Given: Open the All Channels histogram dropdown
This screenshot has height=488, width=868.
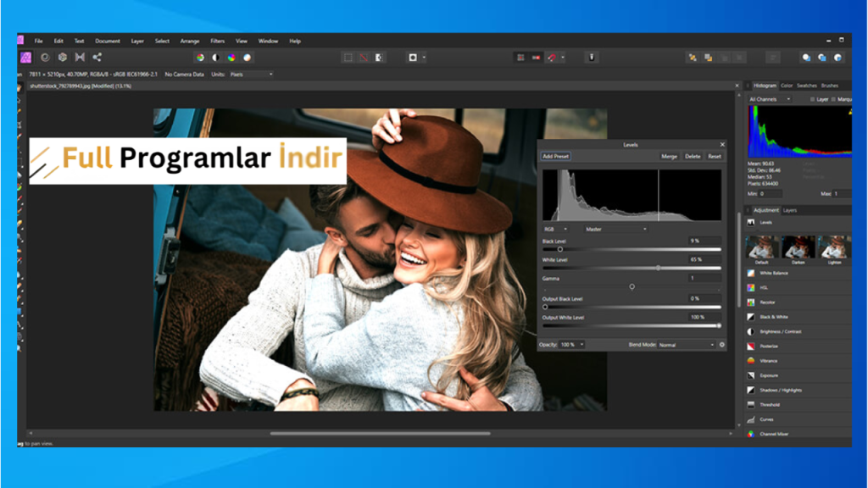Looking at the screenshot, I should [x=770, y=100].
